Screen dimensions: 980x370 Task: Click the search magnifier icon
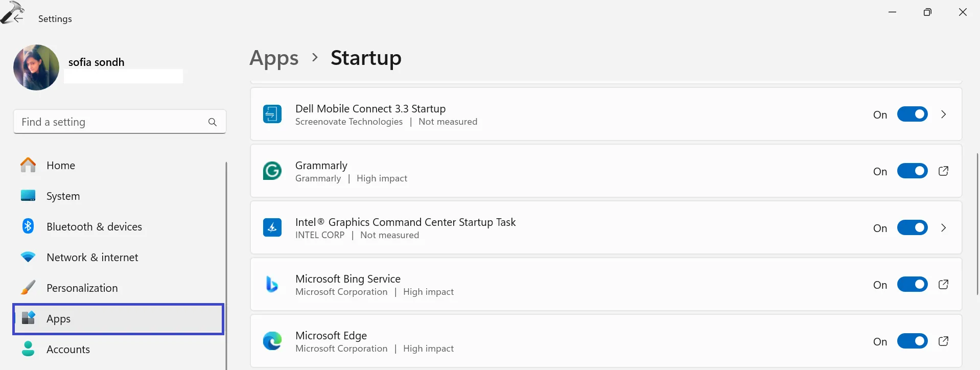(213, 122)
